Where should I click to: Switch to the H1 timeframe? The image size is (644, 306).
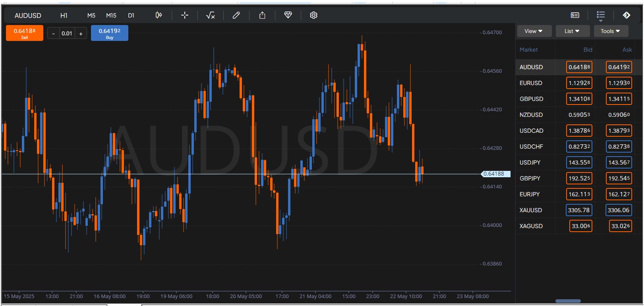[x=64, y=15]
